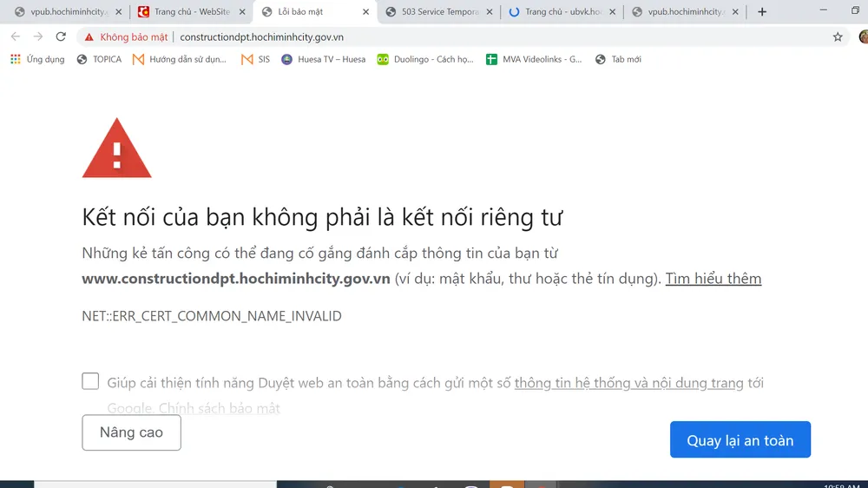
Task: Switch to Trang chủ - ubvk tab
Action: pyautogui.click(x=560, y=11)
